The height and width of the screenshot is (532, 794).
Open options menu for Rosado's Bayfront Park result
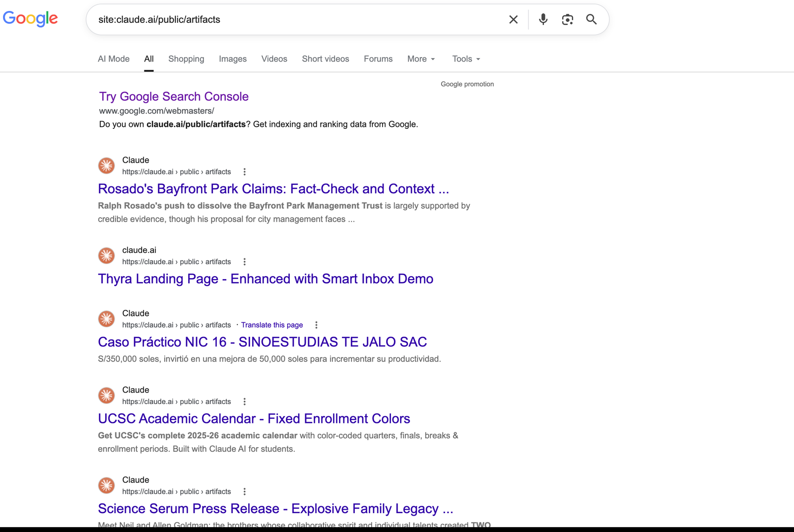(x=244, y=172)
